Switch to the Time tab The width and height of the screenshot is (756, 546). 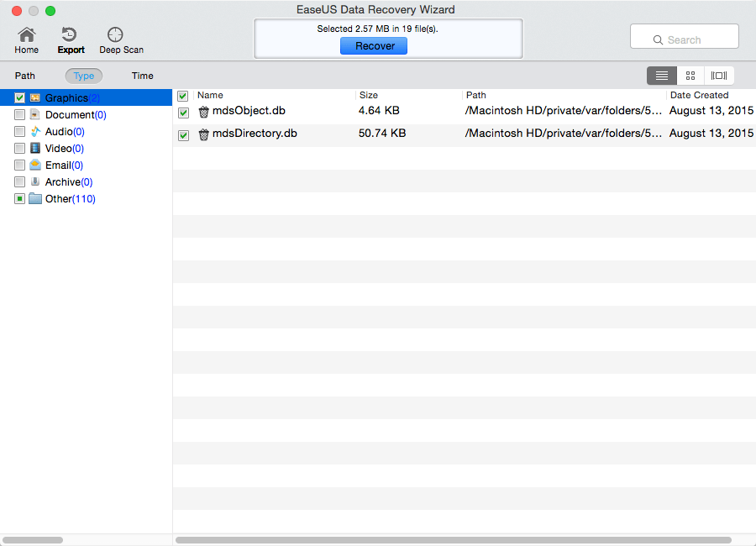tap(143, 76)
